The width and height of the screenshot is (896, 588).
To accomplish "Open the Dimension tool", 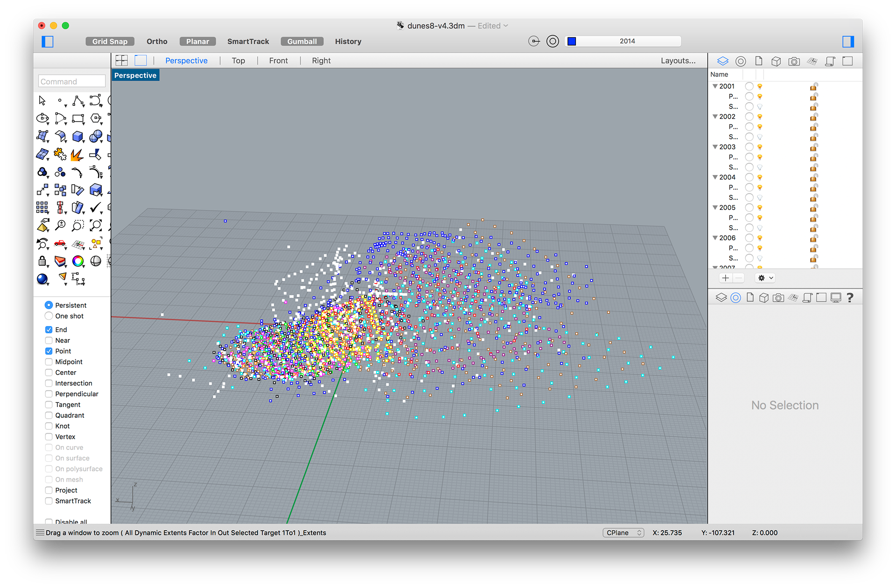I will click(78, 279).
